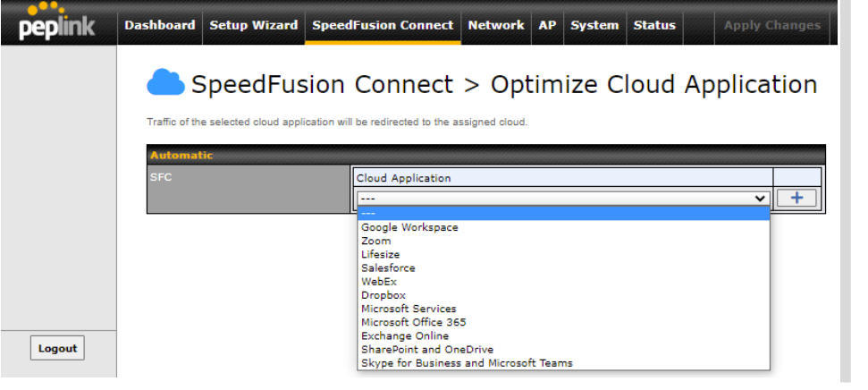
Task: Click the blue SpeedFusion cloud icon
Action: pos(165,82)
